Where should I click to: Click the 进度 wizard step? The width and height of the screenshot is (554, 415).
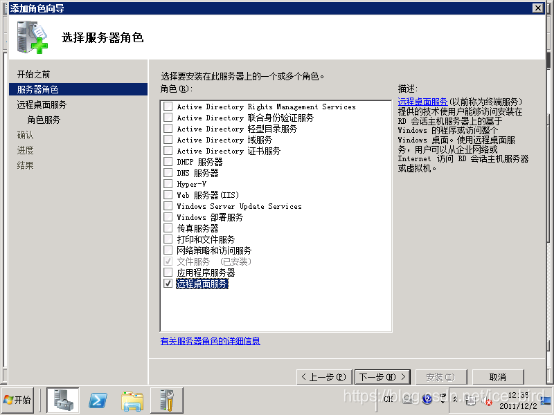25,150
